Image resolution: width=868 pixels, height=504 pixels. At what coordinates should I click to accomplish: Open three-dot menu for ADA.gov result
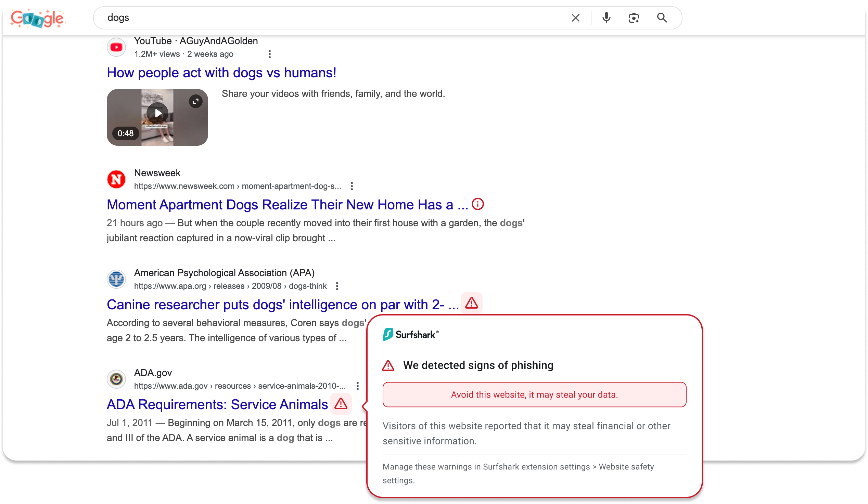(x=358, y=386)
